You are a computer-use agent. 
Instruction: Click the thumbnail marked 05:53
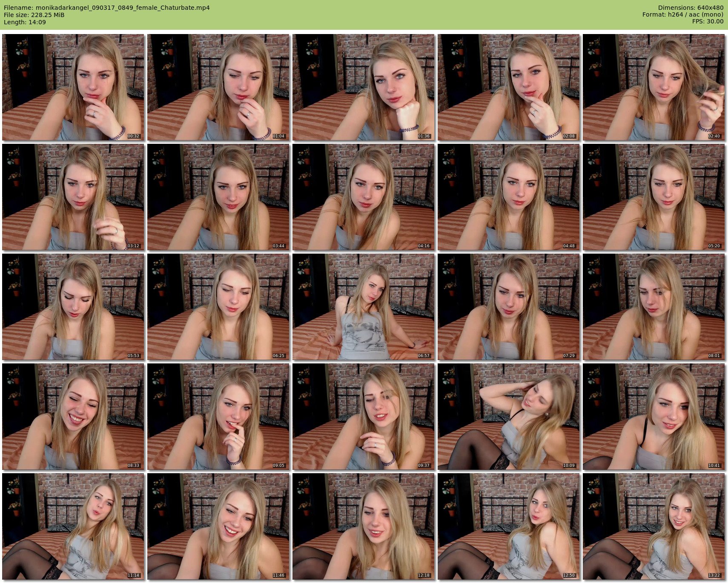pyautogui.click(x=73, y=307)
